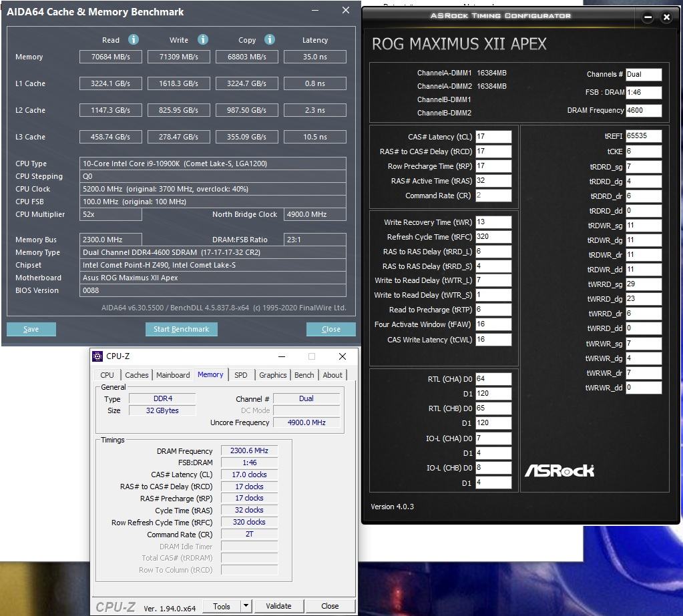Screen dimensions: 683x616
Task: Click Start Benchmark button
Action: [x=181, y=329]
